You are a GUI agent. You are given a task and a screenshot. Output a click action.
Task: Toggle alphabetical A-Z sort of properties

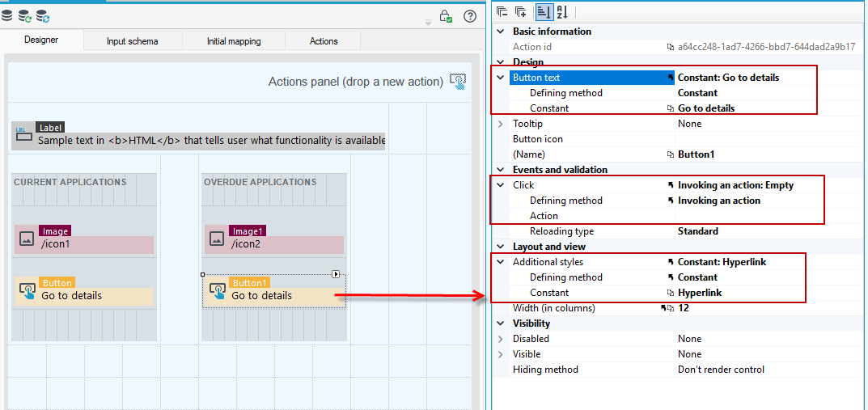click(562, 11)
